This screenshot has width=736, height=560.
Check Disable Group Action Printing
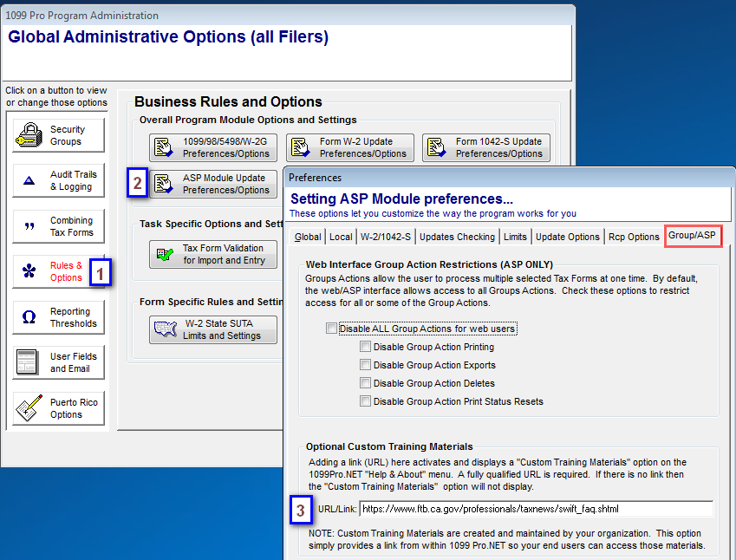click(366, 347)
